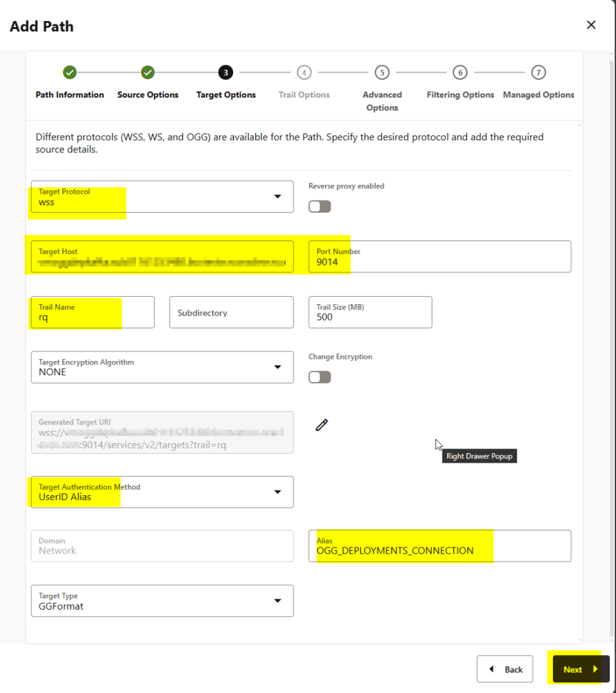
Task: Open Target Authentication Method dropdown
Action: tap(162, 492)
